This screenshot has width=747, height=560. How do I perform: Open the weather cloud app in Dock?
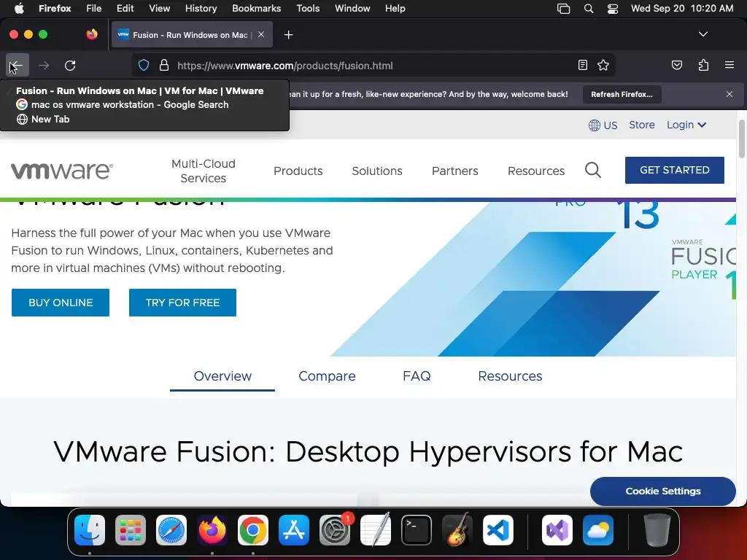(x=598, y=530)
